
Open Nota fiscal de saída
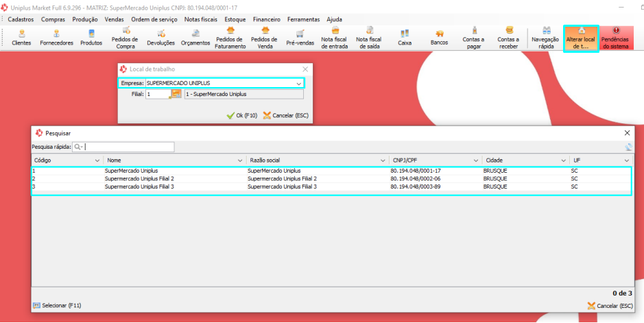[x=369, y=38]
